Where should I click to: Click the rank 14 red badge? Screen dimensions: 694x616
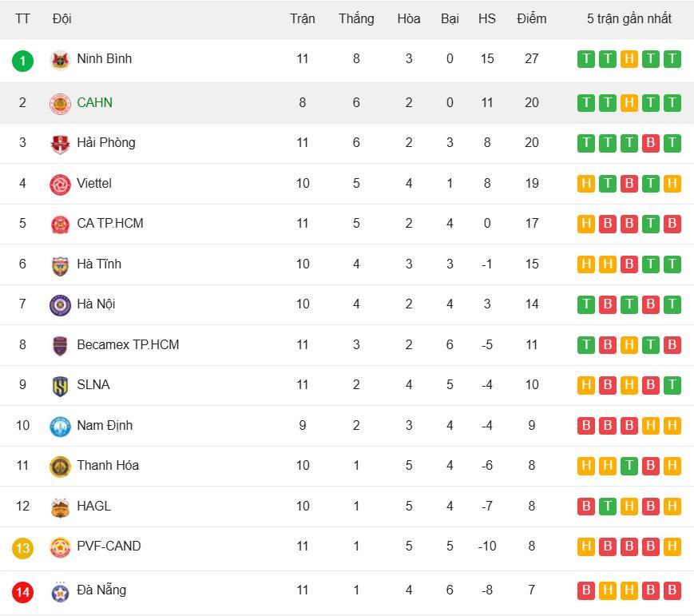[x=23, y=592]
